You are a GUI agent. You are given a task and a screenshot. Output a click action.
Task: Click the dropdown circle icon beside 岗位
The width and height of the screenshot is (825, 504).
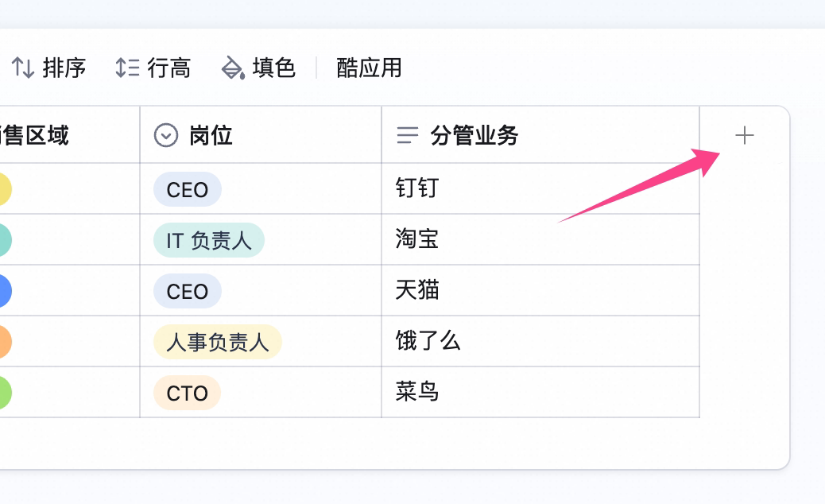pyautogui.click(x=166, y=135)
